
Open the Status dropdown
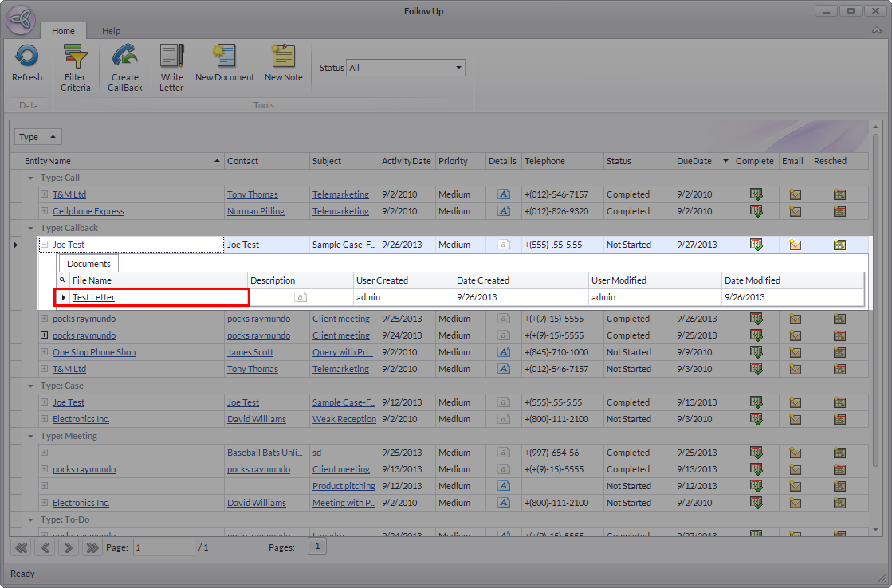pos(458,68)
